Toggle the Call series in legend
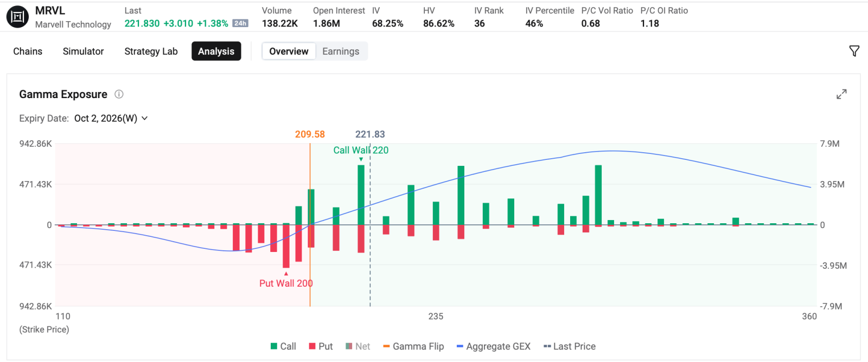The image size is (868, 362). click(x=283, y=346)
